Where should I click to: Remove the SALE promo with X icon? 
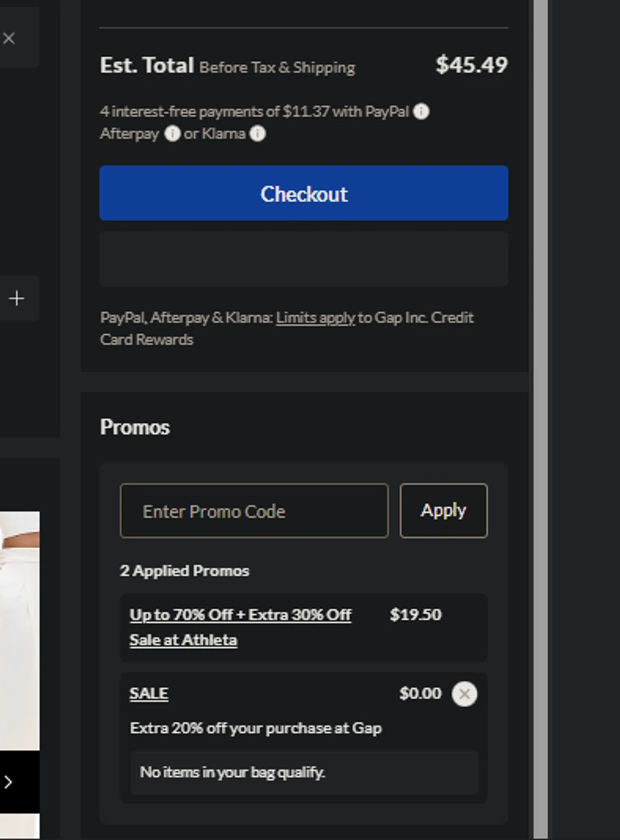464,694
